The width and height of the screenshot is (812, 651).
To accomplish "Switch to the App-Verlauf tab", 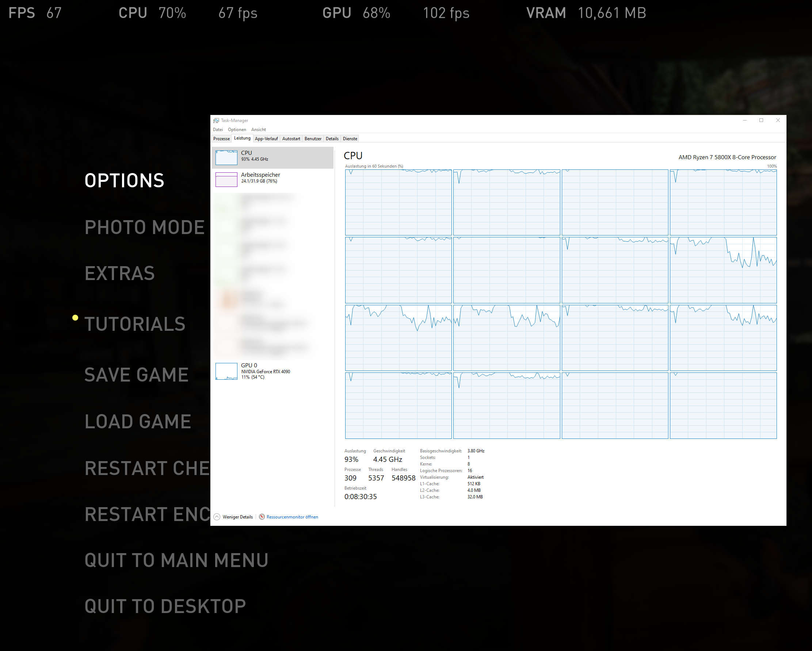I will point(266,138).
